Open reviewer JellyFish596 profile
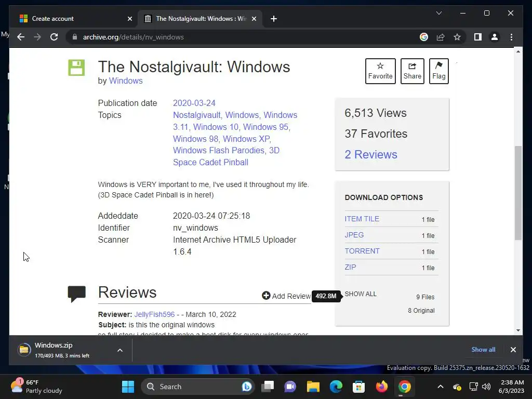Screen dimensions: 532x399 pyautogui.click(x=154, y=314)
